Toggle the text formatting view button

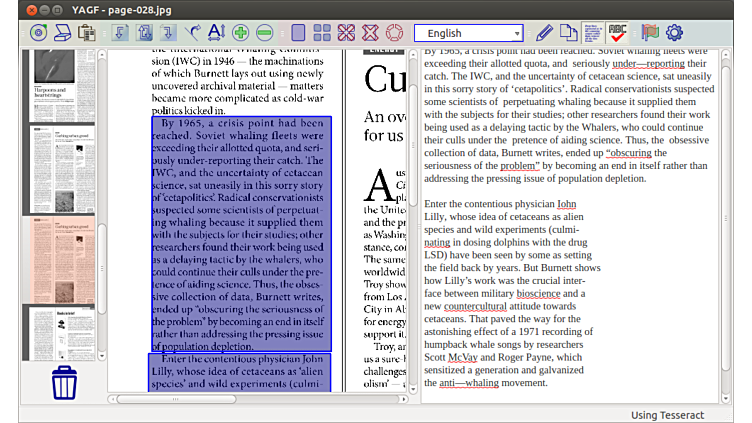[x=593, y=33]
